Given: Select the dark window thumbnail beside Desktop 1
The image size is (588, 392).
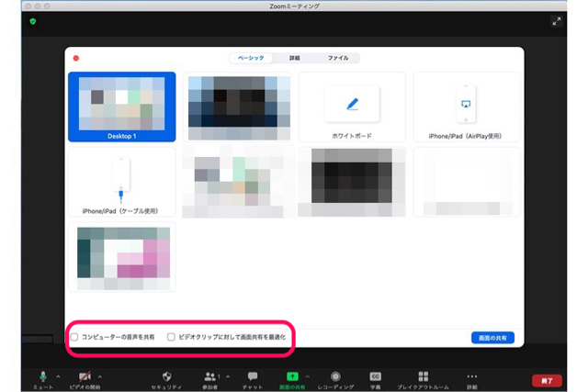Looking at the screenshot, I should tap(239, 107).
